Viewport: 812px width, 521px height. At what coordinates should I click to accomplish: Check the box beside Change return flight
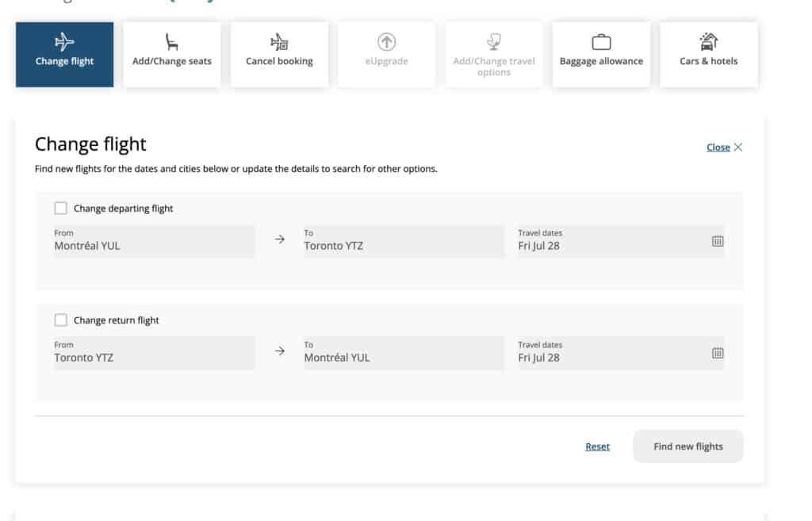[59, 320]
